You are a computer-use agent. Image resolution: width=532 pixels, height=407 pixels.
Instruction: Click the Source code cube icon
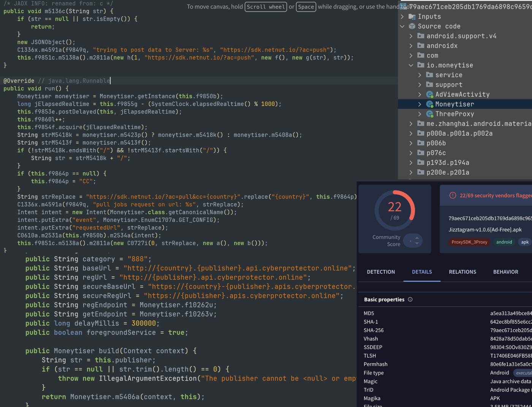412,26
